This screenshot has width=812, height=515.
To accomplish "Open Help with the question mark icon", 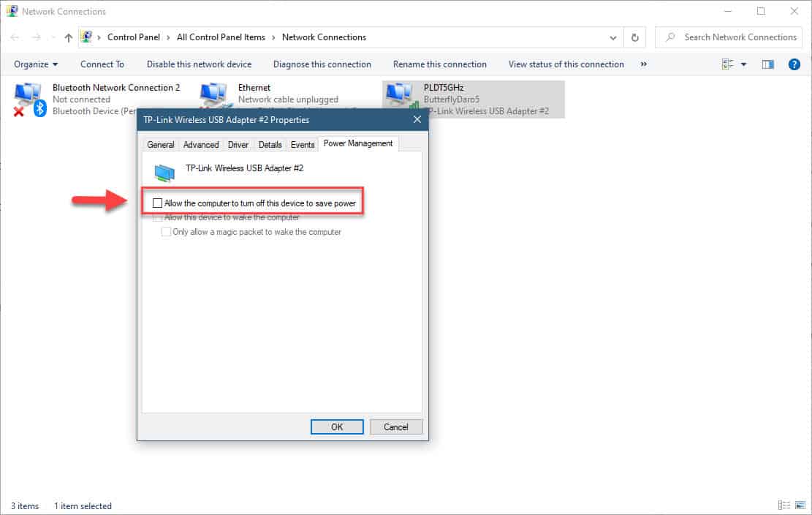I will pos(794,64).
